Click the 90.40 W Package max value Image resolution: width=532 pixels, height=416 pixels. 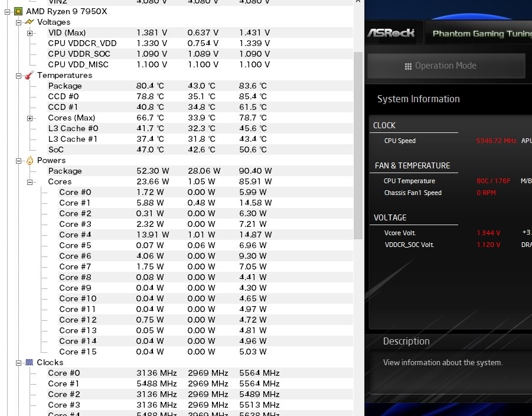pos(255,171)
